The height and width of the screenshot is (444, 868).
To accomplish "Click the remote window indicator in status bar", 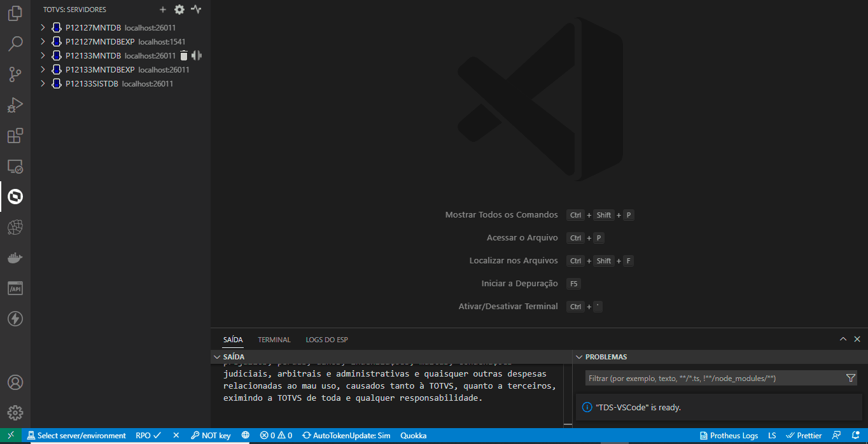I will [x=11, y=436].
